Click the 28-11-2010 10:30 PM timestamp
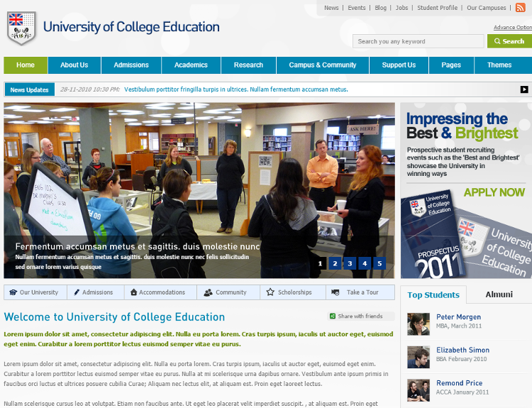Image resolution: width=532 pixels, height=408 pixels. point(90,89)
